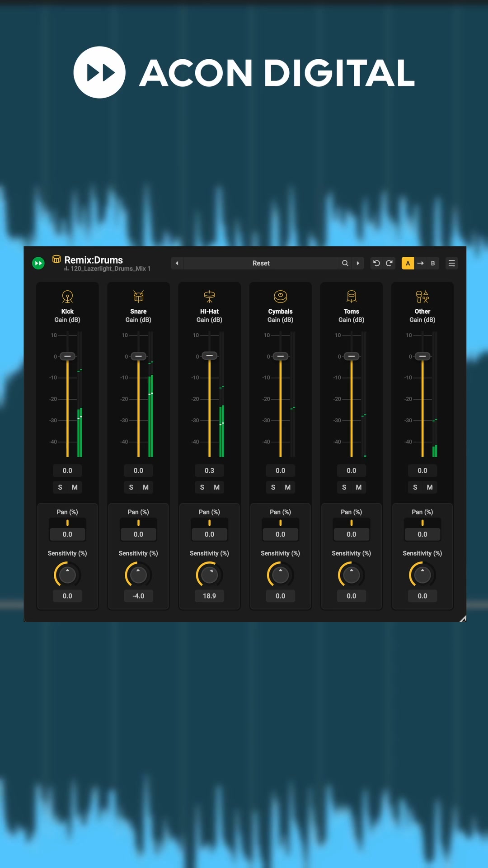Click the Other percussion icon
This screenshot has height=868, width=488.
[422, 297]
